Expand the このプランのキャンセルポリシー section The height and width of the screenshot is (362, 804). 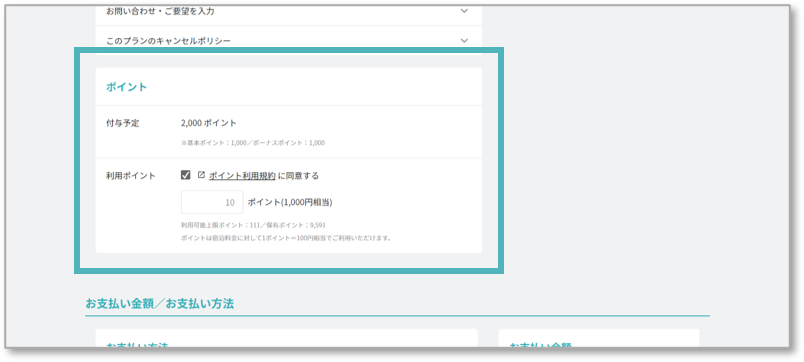pos(289,40)
